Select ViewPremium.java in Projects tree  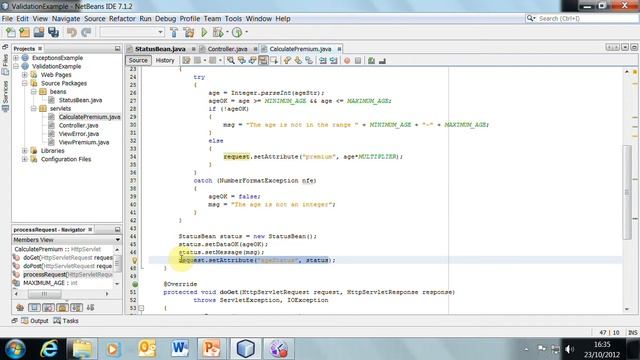click(84, 142)
